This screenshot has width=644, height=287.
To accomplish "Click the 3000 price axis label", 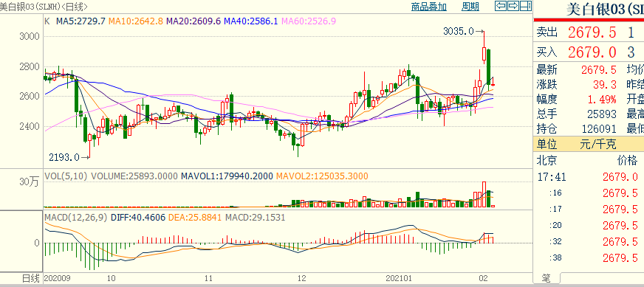I will (29, 37).
